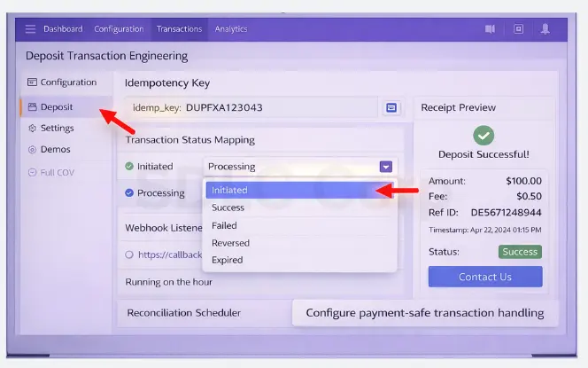The width and height of the screenshot is (588, 368).
Task: Click the $100.00 amount value
Action: tap(523, 181)
